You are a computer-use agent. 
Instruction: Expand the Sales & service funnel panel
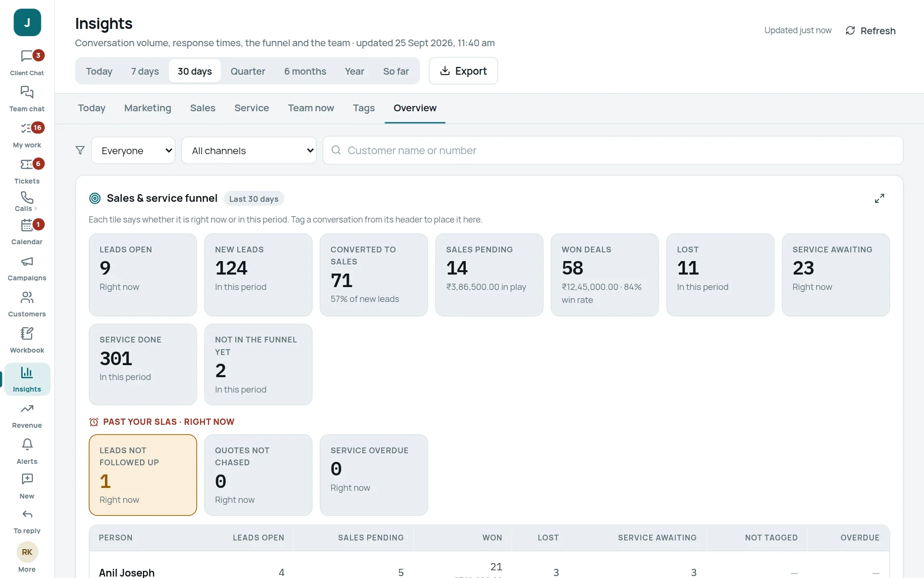[879, 198]
